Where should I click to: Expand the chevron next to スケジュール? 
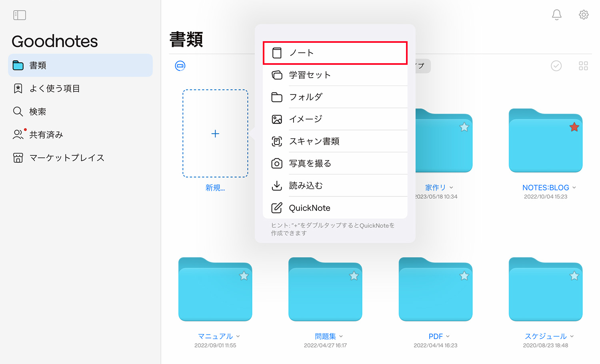(572, 336)
